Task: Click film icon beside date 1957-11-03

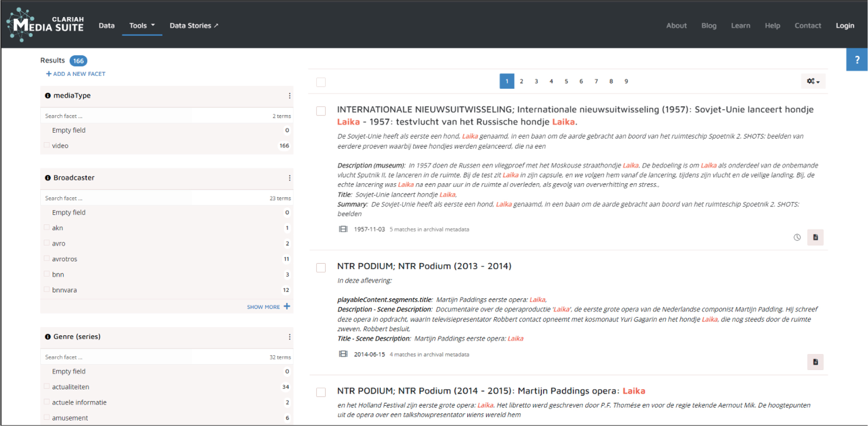Action: 343,229
